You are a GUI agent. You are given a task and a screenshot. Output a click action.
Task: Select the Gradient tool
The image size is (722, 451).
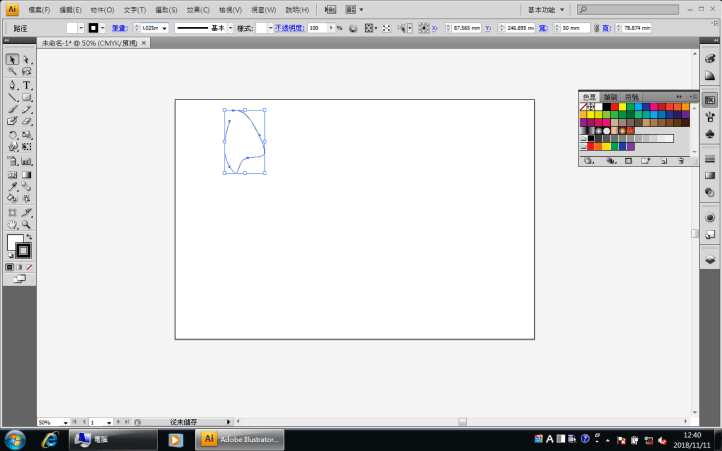(27, 174)
